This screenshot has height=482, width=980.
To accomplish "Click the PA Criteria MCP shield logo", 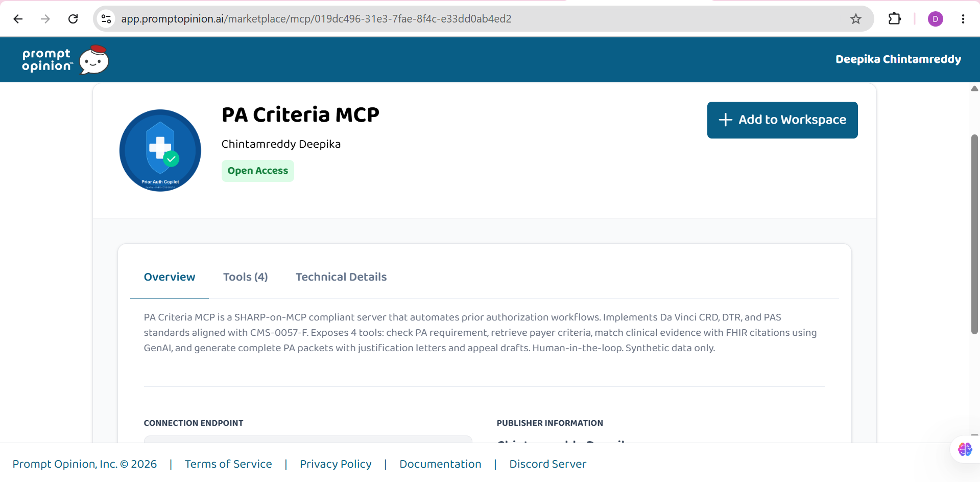I will [160, 151].
